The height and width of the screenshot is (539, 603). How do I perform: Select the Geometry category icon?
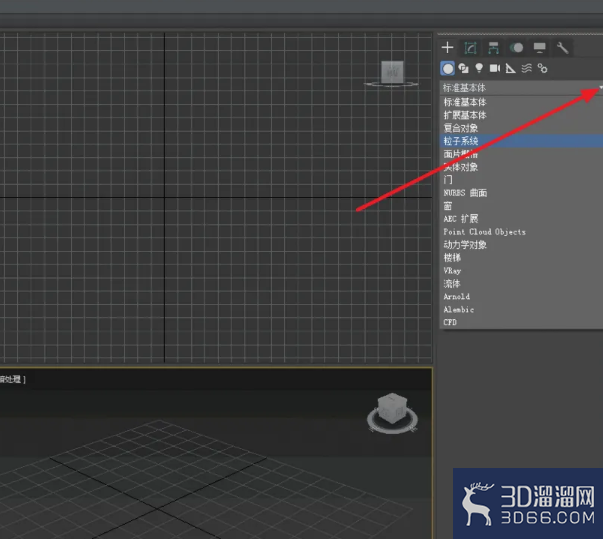pos(448,69)
